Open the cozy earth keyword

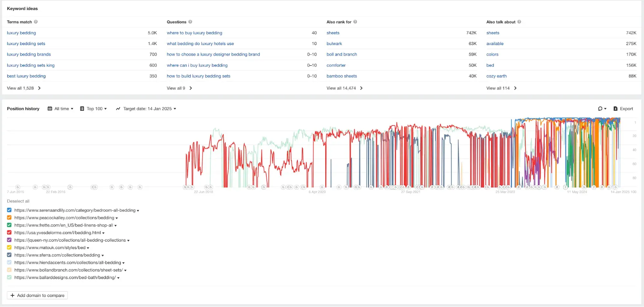click(x=496, y=76)
